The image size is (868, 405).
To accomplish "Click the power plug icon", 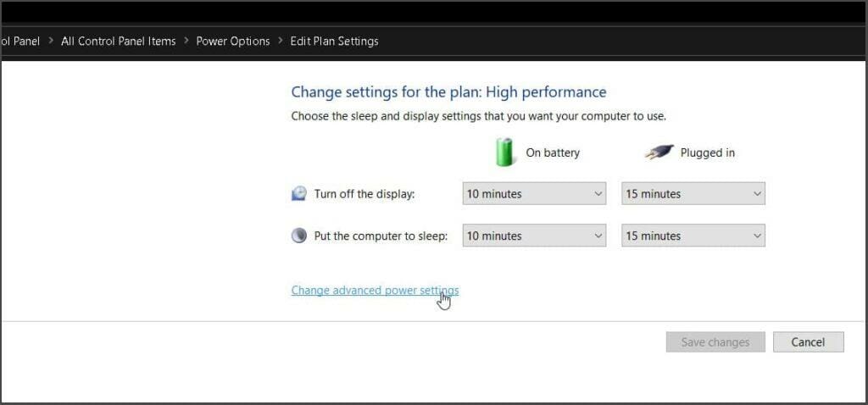I will [x=659, y=153].
